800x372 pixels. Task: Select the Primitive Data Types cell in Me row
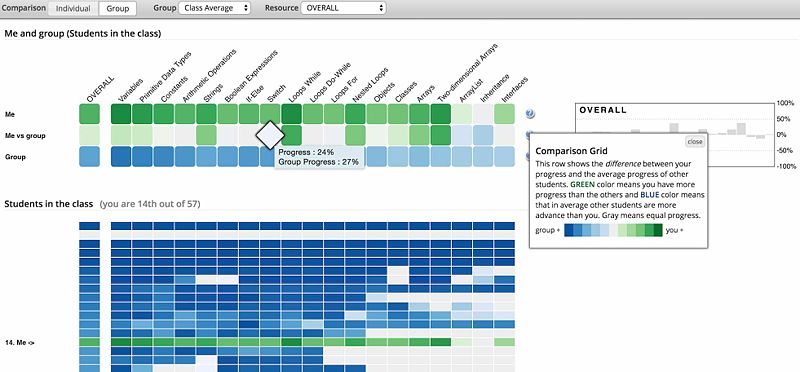pyautogui.click(x=142, y=114)
